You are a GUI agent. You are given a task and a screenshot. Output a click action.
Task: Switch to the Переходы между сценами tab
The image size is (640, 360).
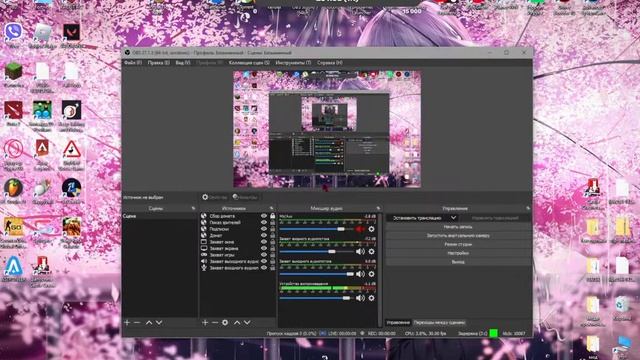pos(439,322)
